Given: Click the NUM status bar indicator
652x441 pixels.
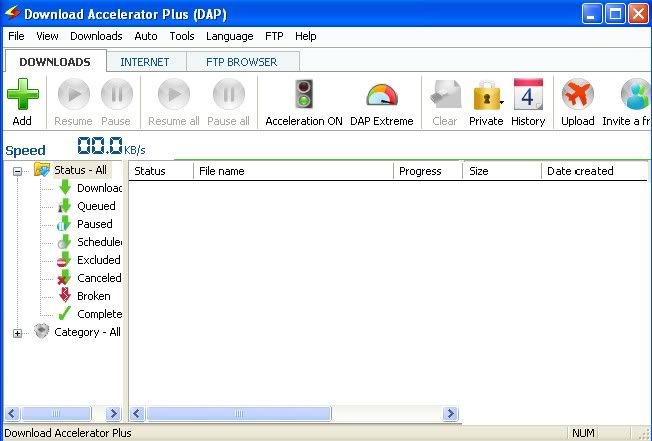Looking at the screenshot, I should (x=583, y=433).
